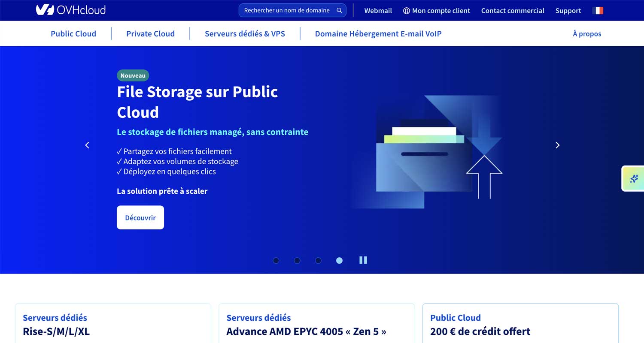Open Serveurs dédiés & VPS menu
The width and height of the screenshot is (644, 343).
[x=245, y=33]
